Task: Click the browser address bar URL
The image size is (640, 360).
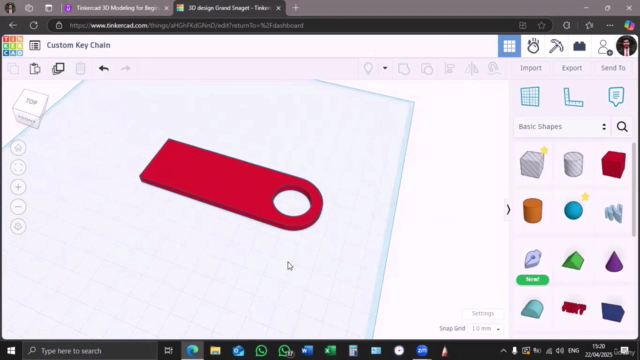Action: click(x=187, y=25)
